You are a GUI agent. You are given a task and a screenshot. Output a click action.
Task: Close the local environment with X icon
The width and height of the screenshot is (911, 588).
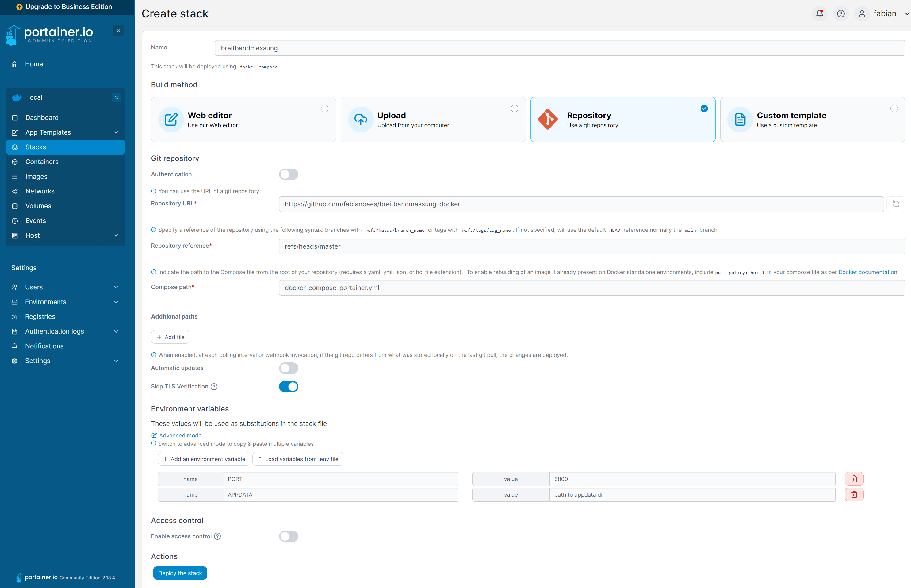click(117, 98)
